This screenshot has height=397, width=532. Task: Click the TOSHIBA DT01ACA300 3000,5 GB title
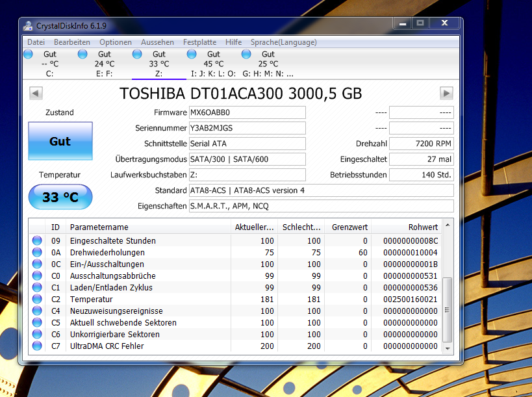(241, 94)
